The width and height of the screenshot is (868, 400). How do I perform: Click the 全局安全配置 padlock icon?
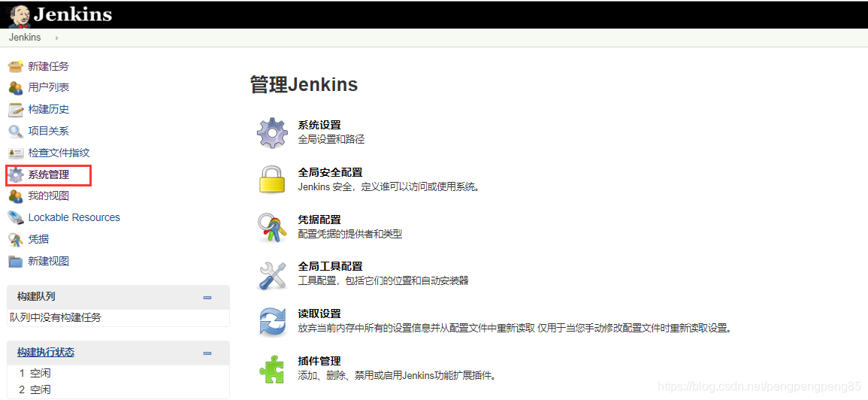point(272,180)
